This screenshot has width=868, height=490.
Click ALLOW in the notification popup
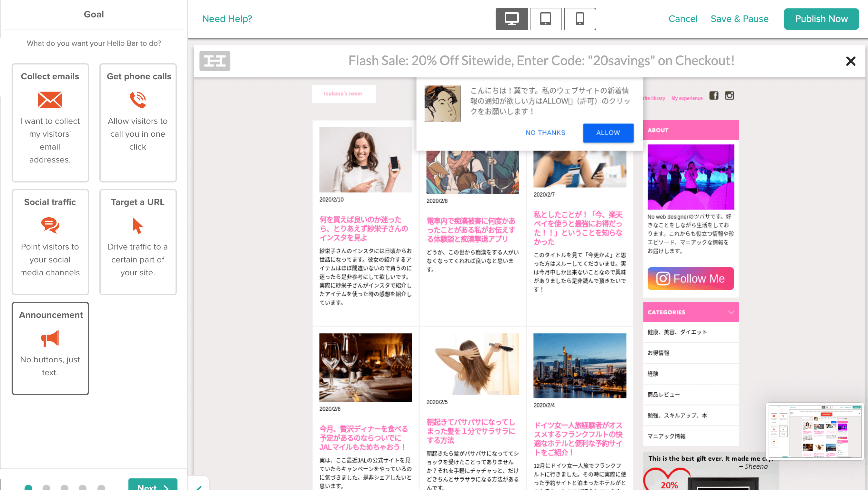(x=608, y=133)
